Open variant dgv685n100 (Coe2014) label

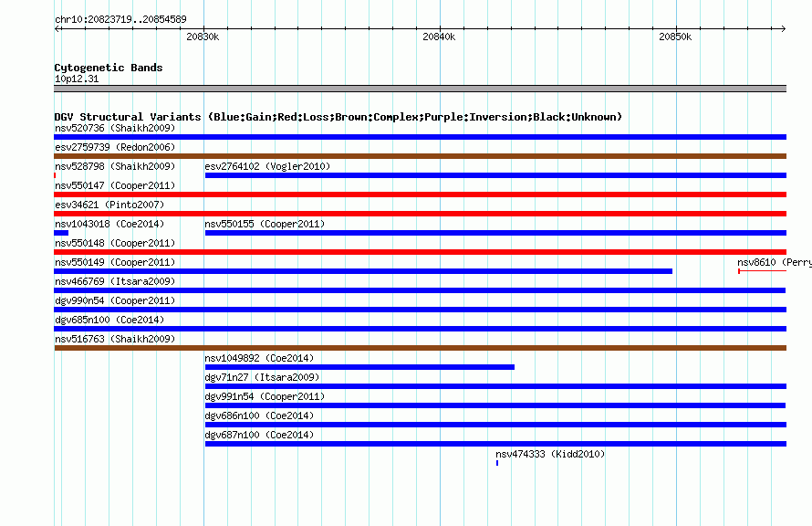click(x=109, y=320)
